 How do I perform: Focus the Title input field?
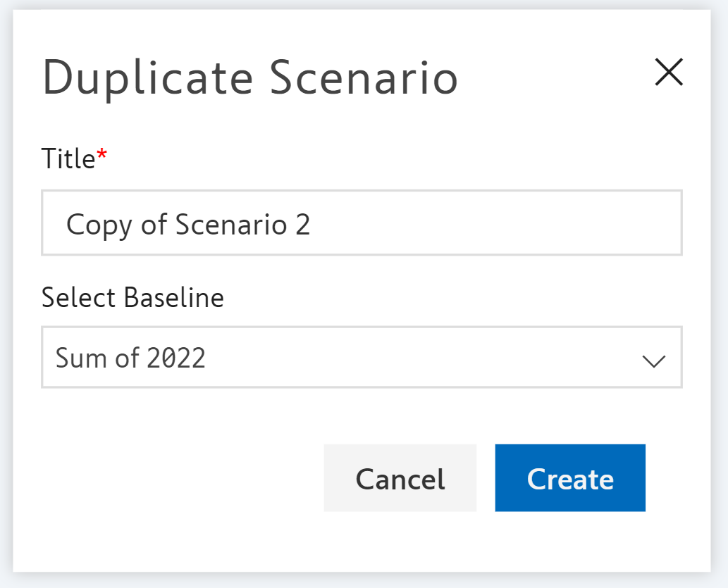[x=361, y=223]
